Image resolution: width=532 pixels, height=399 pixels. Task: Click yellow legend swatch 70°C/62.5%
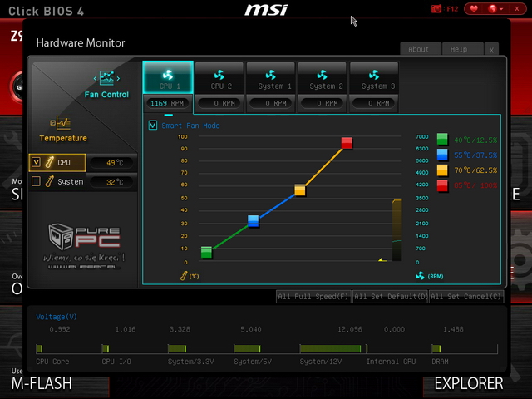442,170
